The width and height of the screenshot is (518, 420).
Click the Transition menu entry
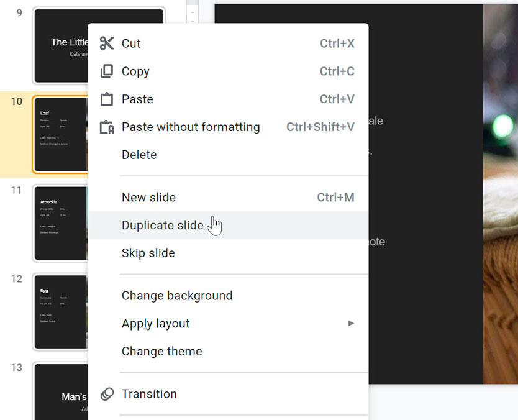(x=149, y=393)
